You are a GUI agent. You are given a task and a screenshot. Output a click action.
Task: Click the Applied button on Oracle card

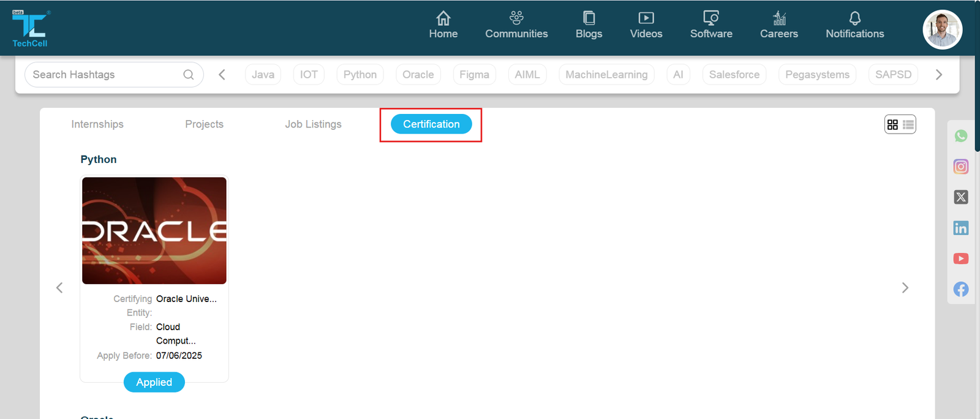[154, 382]
